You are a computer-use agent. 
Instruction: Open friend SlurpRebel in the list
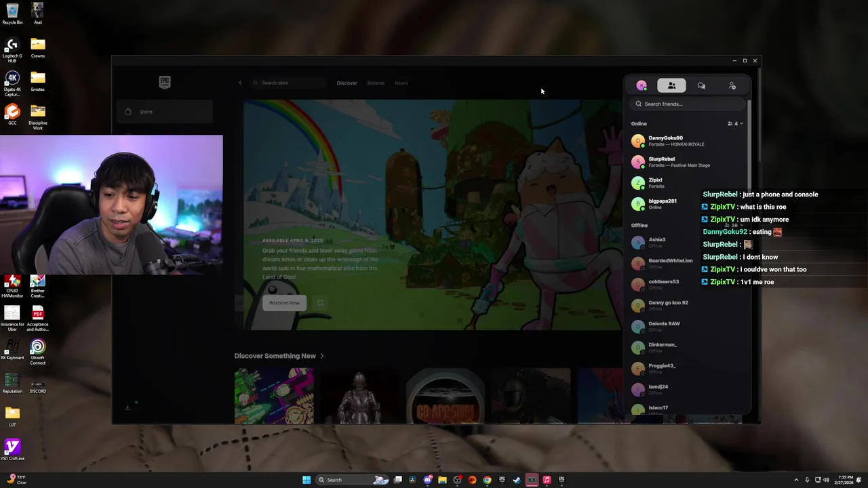686,162
